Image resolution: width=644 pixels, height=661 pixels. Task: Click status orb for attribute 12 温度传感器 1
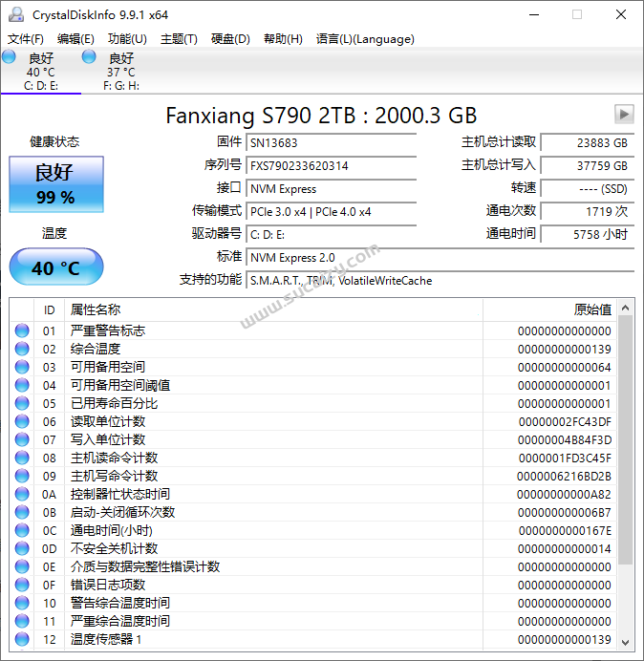click(22, 639)
